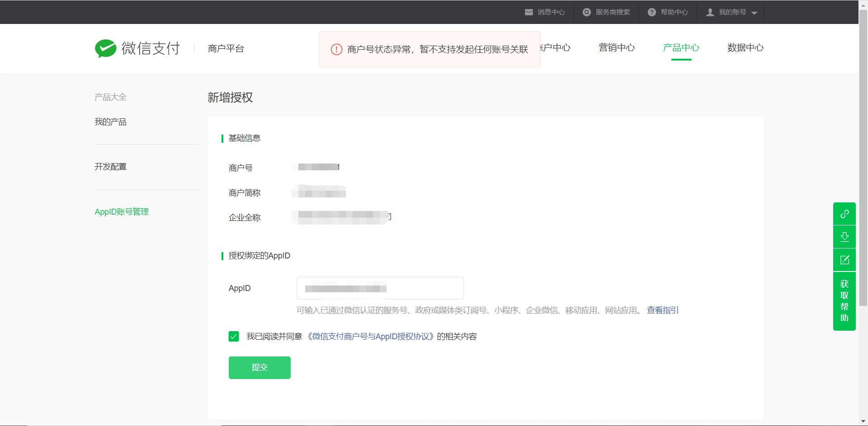Screen dimensions: 868x426
Task: Click the 微信支付 brand name text
Action: tap(151, 48)
